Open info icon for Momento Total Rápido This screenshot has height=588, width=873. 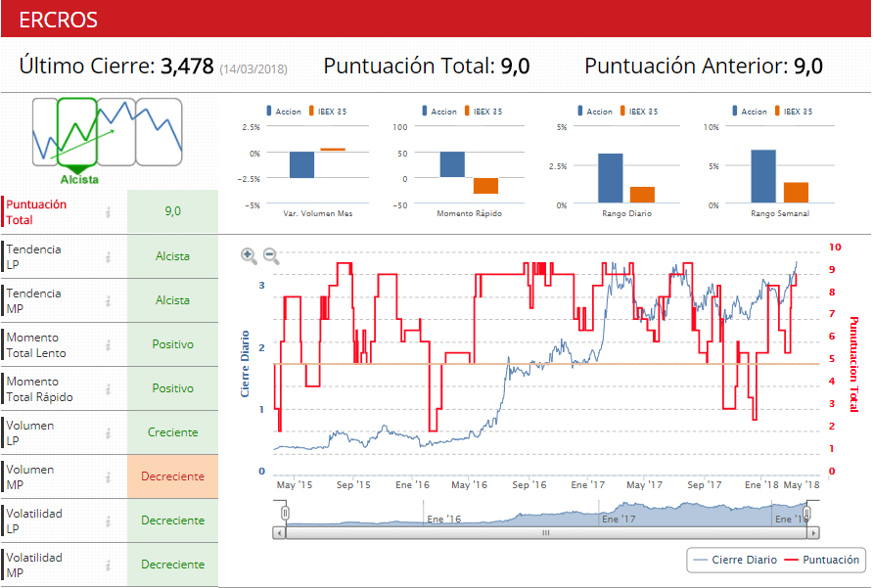[x=109, y=389]
